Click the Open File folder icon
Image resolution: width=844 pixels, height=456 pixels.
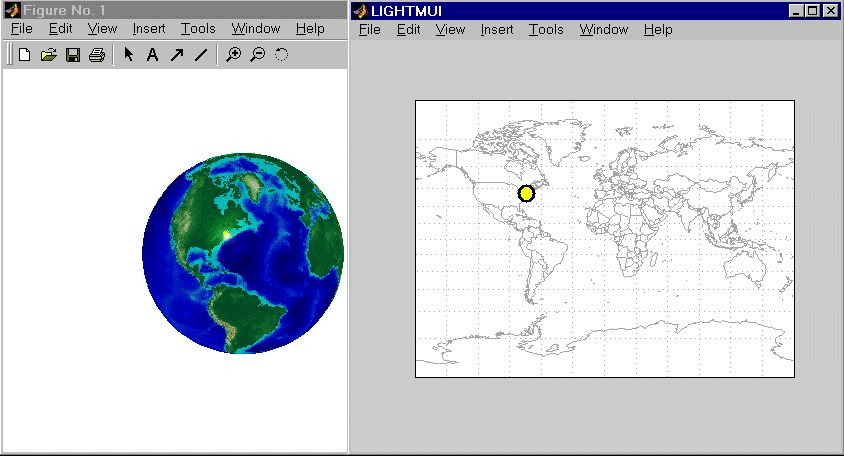[48, 54]
